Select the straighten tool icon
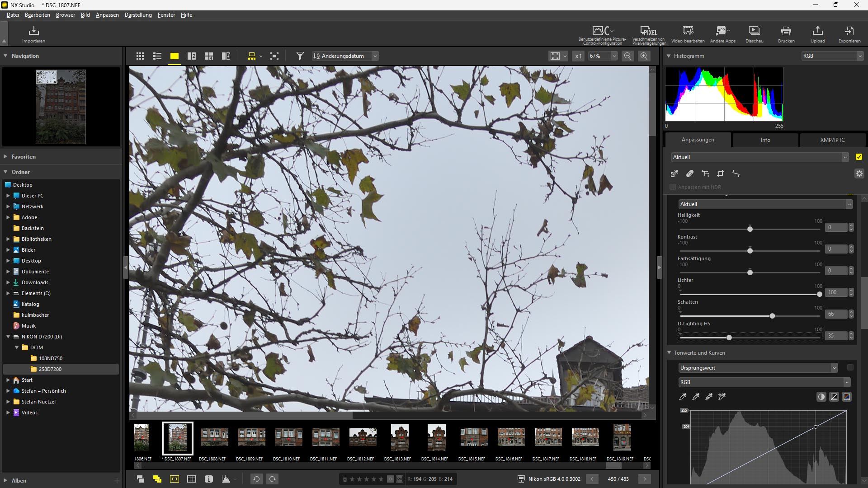 point(736,174)
